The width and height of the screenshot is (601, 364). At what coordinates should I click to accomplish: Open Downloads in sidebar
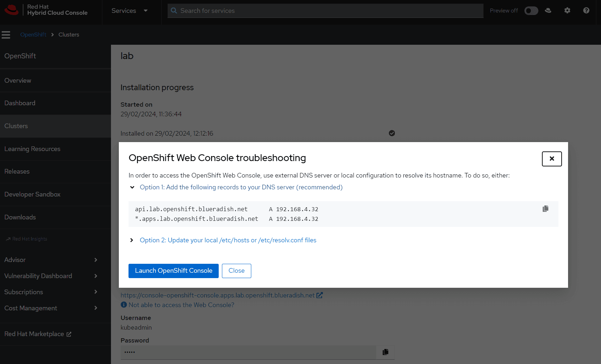pos(55,217)
